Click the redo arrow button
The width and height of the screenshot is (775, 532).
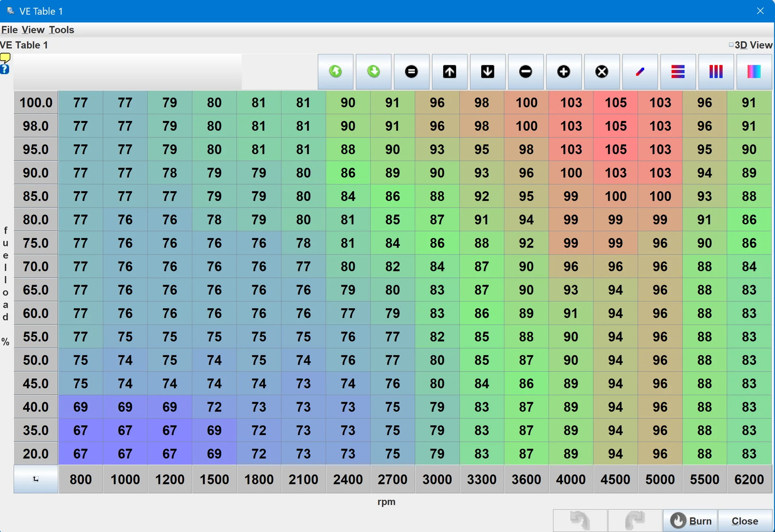pyautogui.click(x=635, y=520)
